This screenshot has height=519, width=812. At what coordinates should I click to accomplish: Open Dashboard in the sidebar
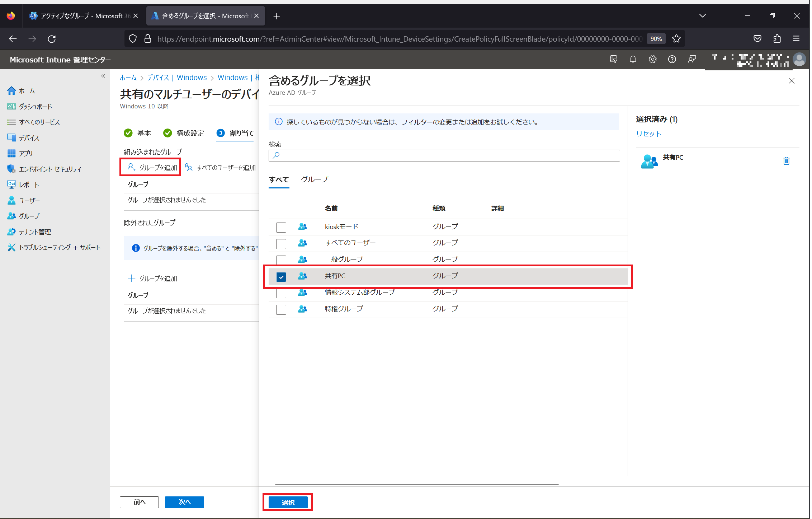(x=30, y=107)
